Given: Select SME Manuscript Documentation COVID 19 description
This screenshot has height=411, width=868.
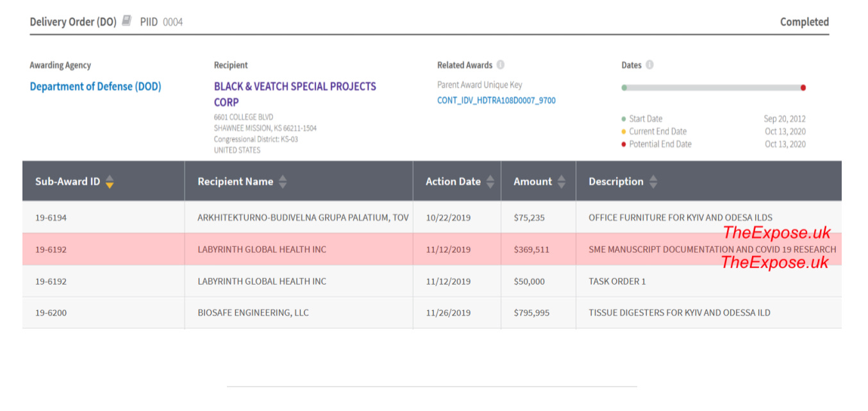Looking at the screenshot, I should tap(708, 249).
